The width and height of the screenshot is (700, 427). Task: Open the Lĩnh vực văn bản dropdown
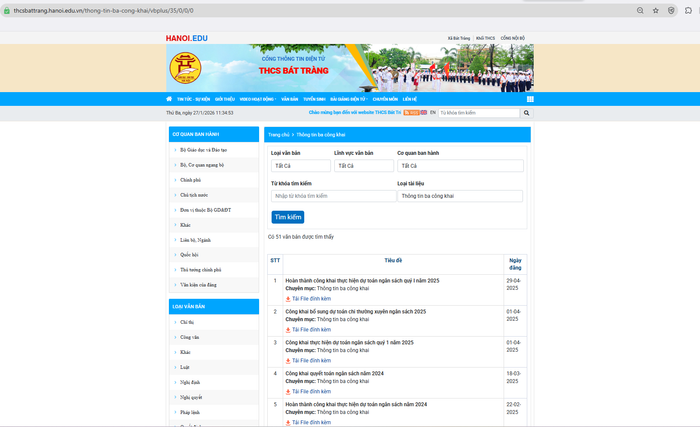[364, 166]
